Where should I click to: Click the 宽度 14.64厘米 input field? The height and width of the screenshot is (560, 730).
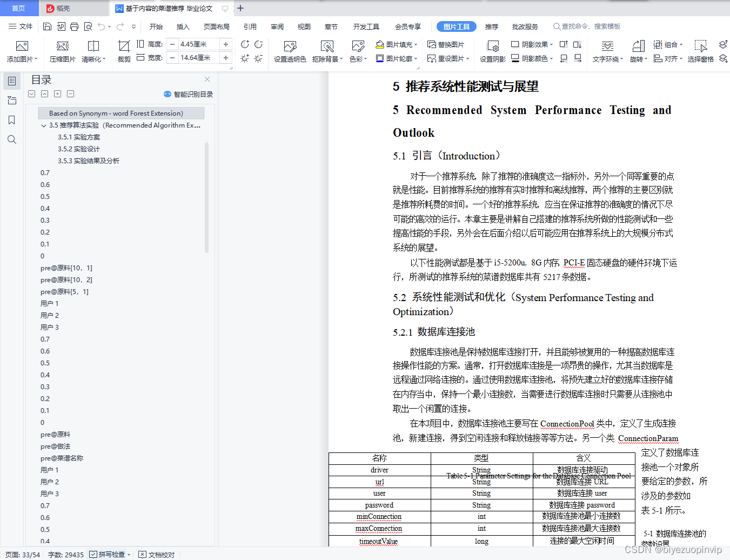(199, 58)
